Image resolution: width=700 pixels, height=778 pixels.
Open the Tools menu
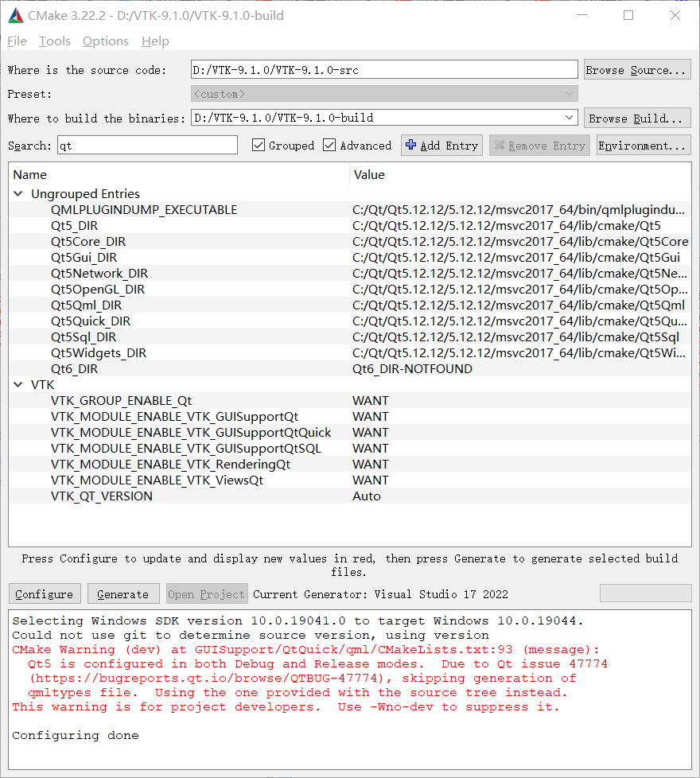tap(54, 41)
